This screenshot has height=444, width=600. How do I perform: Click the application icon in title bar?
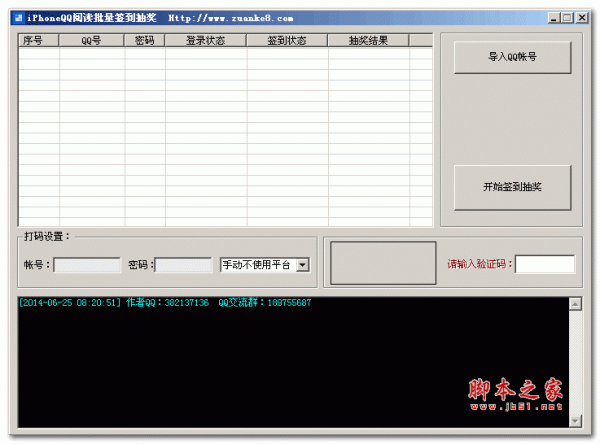(x=18, y=18)
